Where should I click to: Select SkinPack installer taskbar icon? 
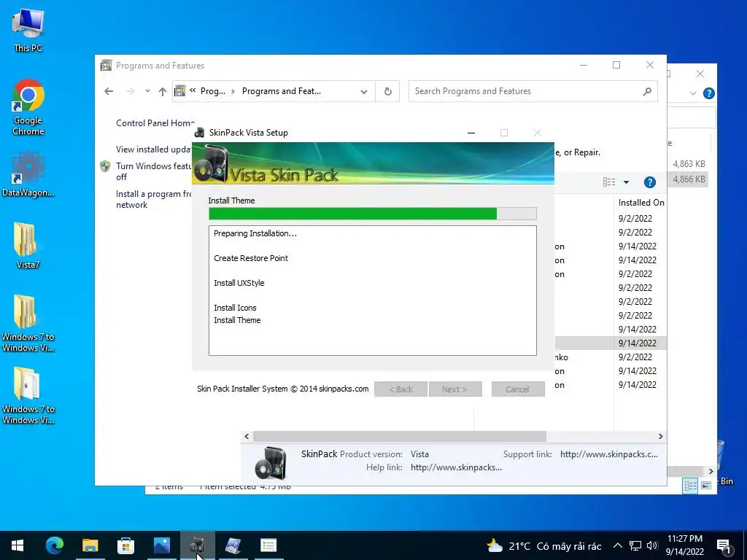coord(197,545)
